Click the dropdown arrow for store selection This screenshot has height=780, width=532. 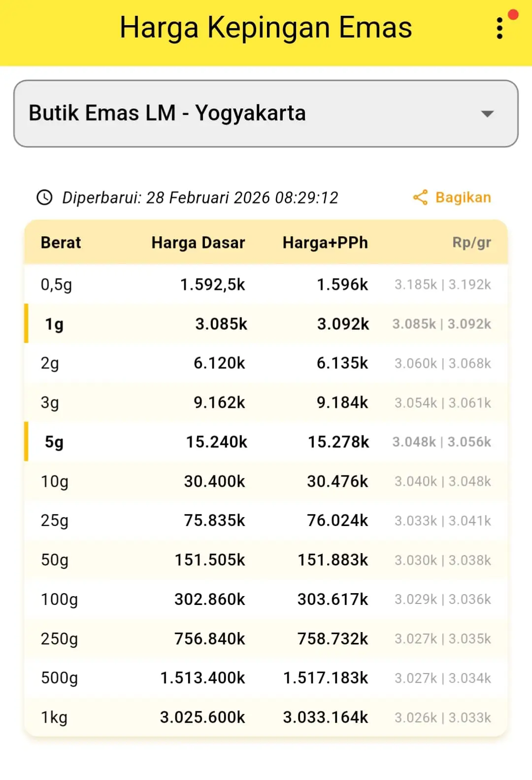(487, 114)
